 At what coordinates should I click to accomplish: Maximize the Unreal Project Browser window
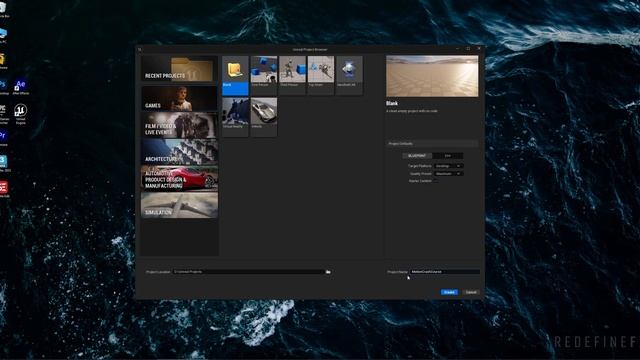tap(468, 49)
